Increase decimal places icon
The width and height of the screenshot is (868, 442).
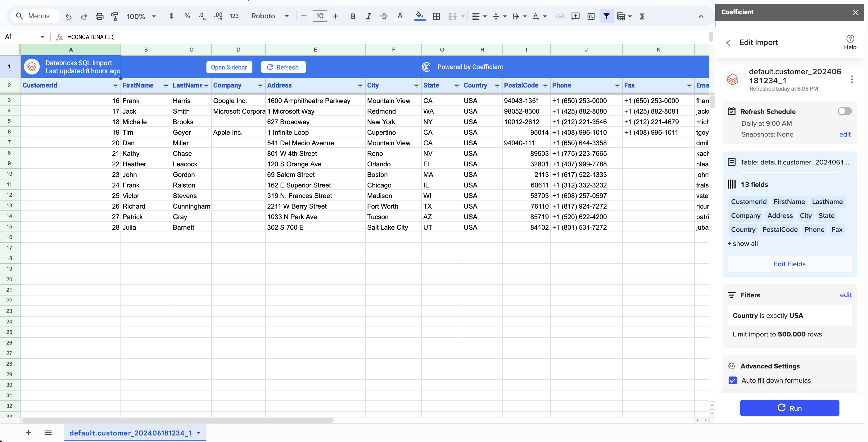tap(218, 16)
